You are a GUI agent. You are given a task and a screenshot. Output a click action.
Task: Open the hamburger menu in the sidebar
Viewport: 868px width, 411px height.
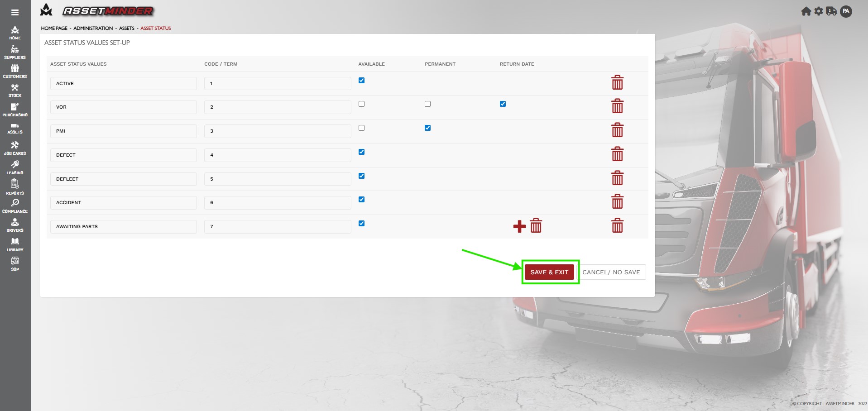point(15,13)
